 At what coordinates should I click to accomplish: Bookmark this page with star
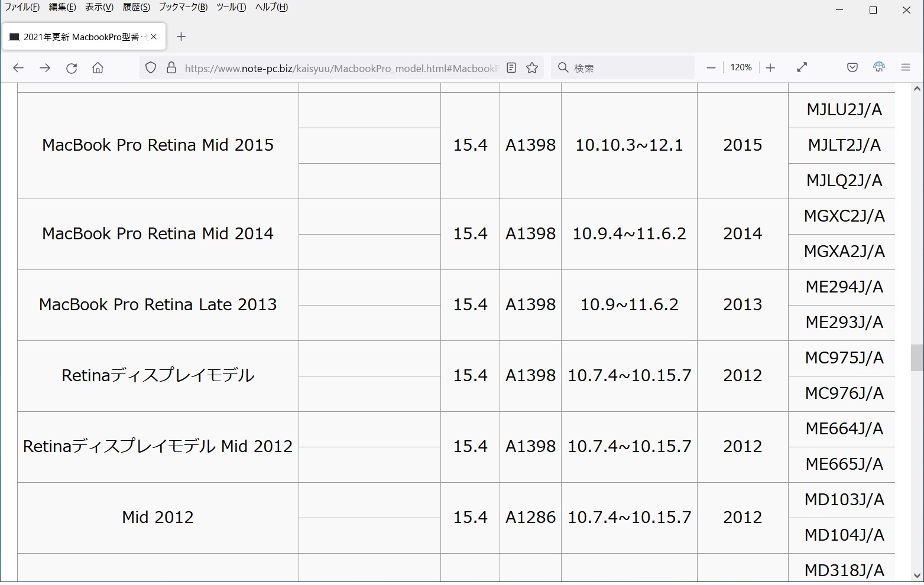(532, 68)
